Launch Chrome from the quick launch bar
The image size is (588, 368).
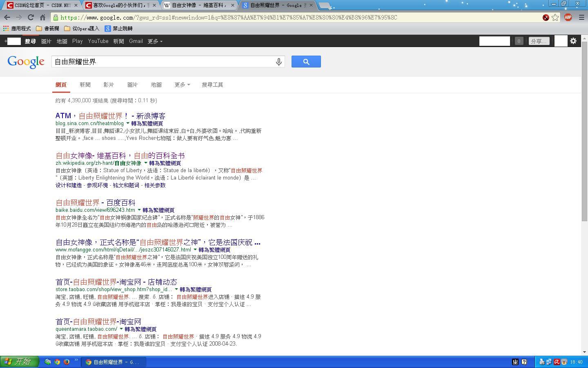coord(57,362)
